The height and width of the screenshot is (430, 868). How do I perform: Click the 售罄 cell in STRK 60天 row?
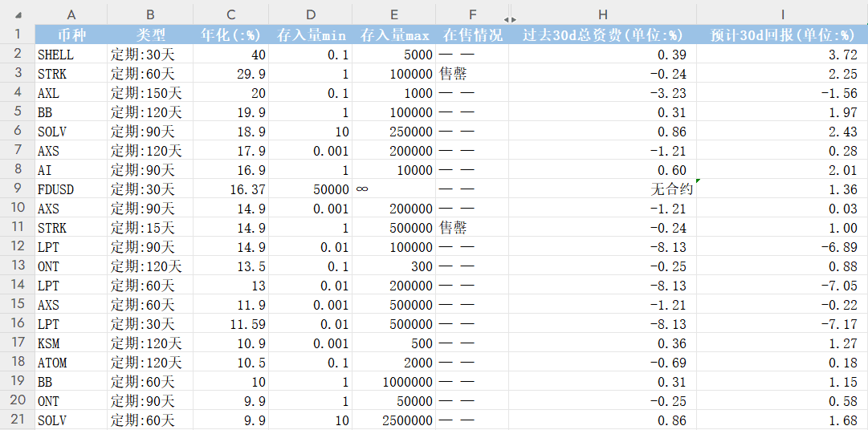click(472, 74)
